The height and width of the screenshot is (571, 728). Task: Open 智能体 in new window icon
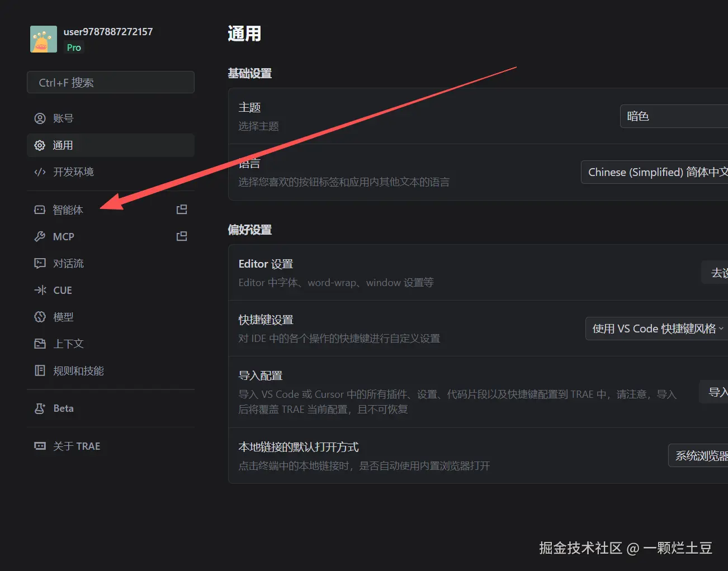coord(182,210)
